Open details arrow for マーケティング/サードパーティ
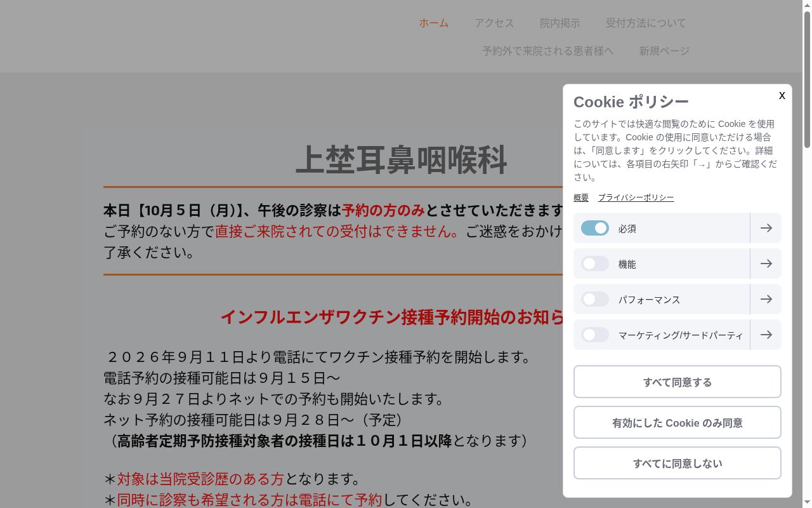812x508 pixels. click(766, 335)
